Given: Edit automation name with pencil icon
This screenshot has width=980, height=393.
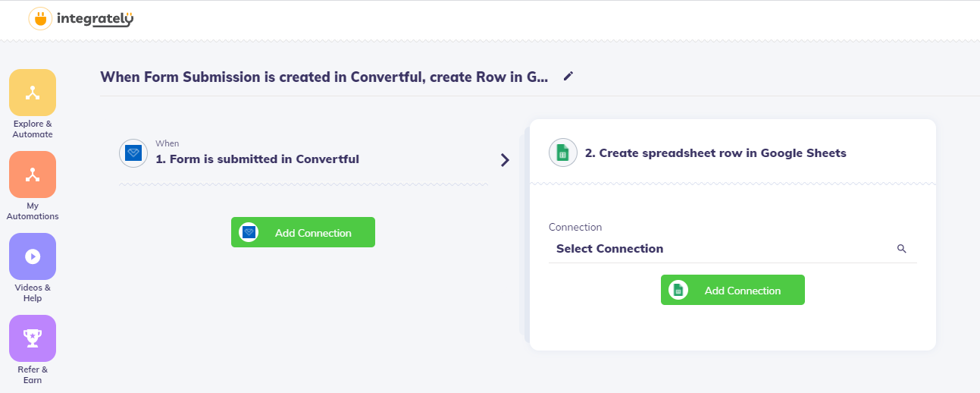Looking at the screenshot, I should [568, 76].
